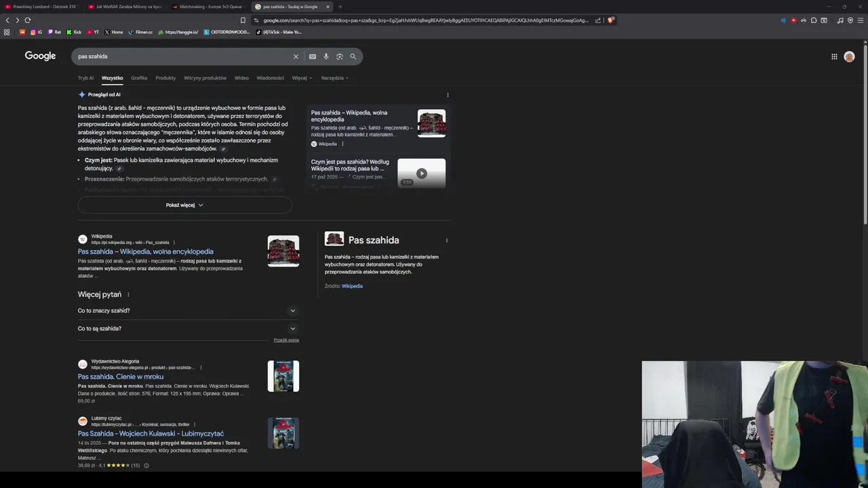Open three-dot menu next to Więcej pytań
Viewport: 868px width, 488px height.
[x=128, y=295]
